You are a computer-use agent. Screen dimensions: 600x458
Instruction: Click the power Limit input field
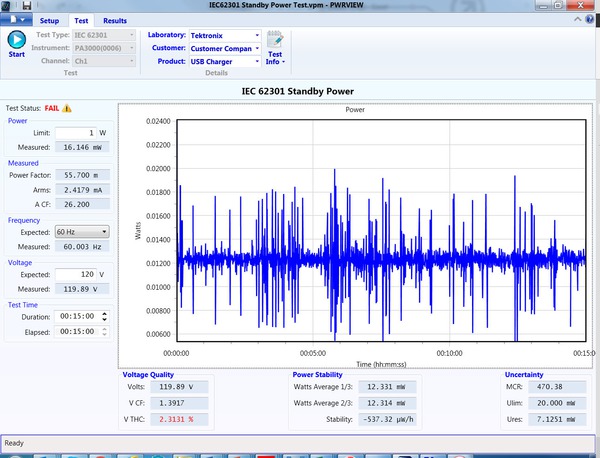coord(74,133)
